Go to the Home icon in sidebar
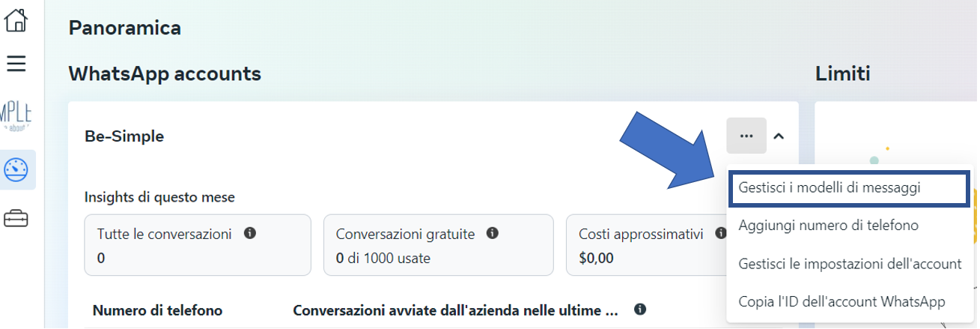Image resolution: width=980 pixels, height=329 pixels. (16, 19)
